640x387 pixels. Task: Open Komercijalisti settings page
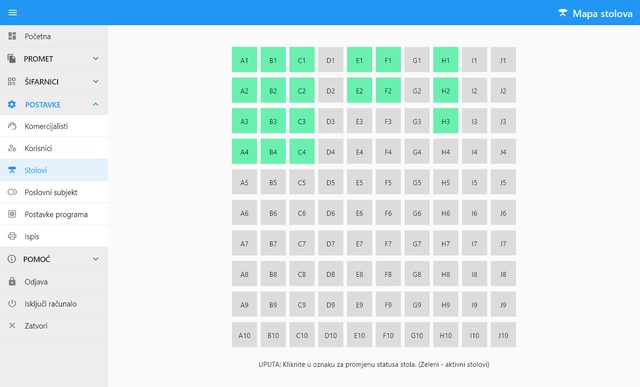(x=54, y=126)
